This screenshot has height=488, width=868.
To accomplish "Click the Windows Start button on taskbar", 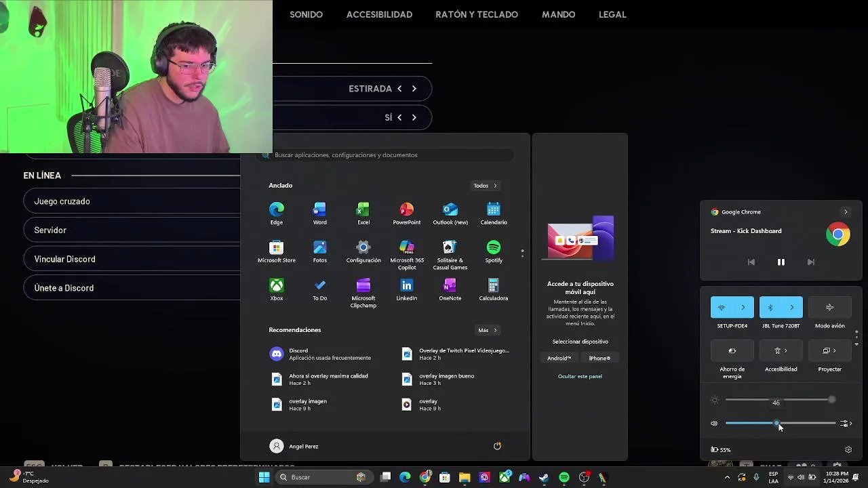I will 264,477.
